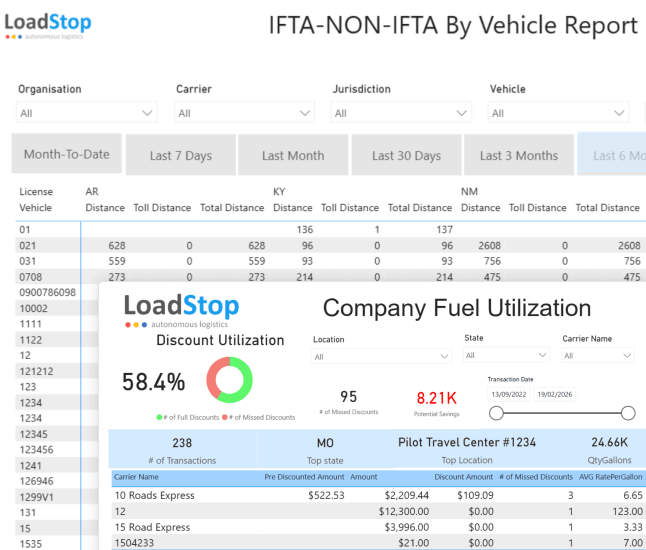This screenshot has height=550, width=646.
Task: Click the '24.66K QtyGallons' card
Action: tap(609, 450)
